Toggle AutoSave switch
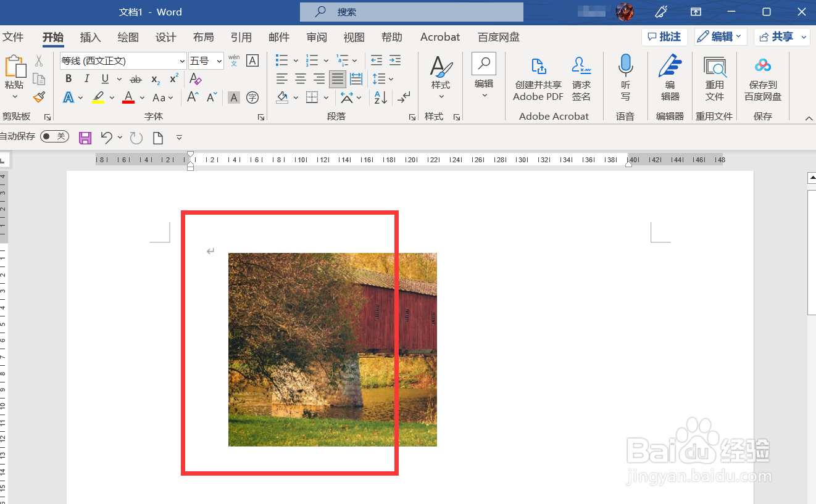Image resolution: width=816 pixels, height=504 pixels. click(x=54, y=136)
